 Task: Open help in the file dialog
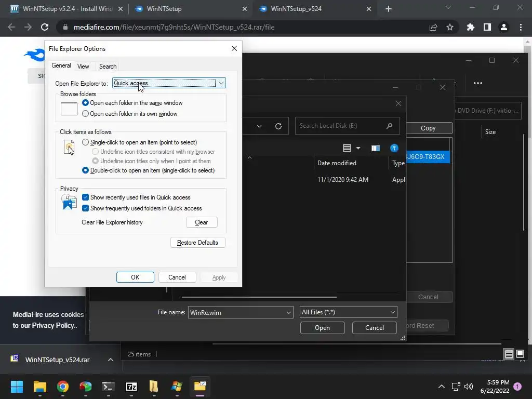point(394,148)
